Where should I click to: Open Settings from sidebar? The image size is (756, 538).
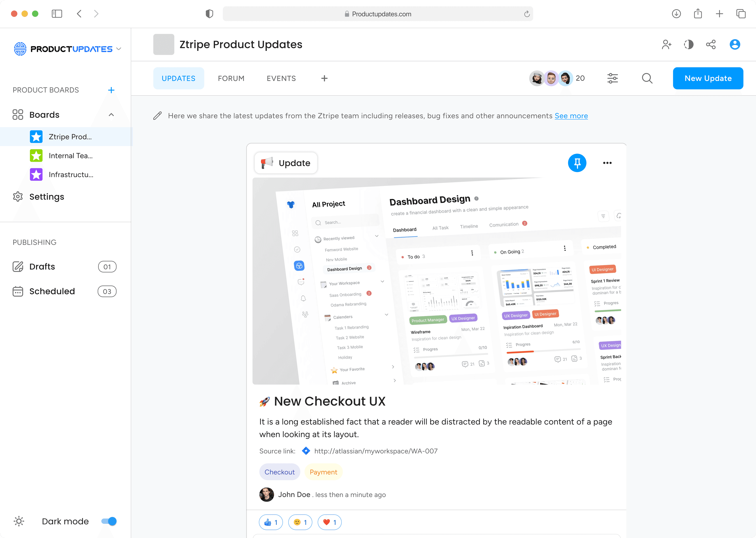[46, 196]
